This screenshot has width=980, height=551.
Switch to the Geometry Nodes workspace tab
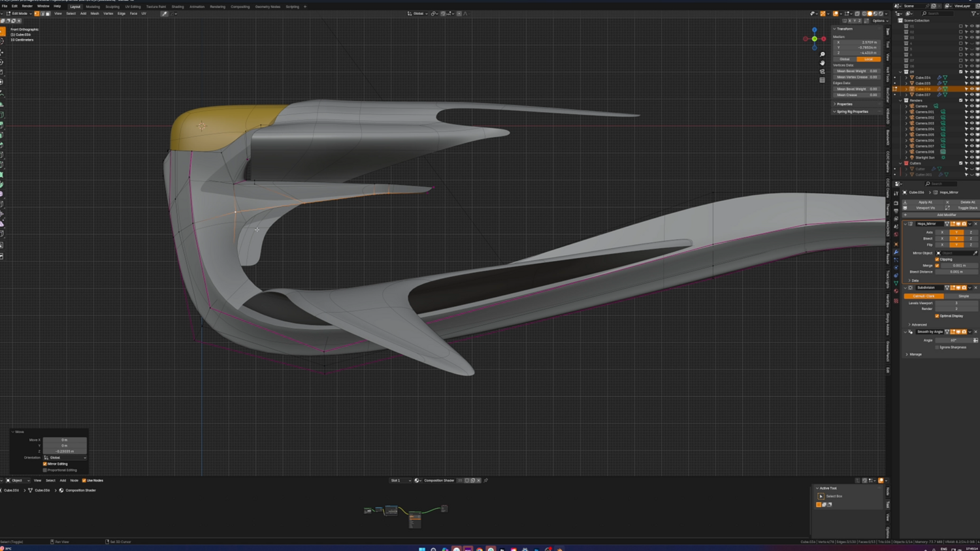point(267,7)
